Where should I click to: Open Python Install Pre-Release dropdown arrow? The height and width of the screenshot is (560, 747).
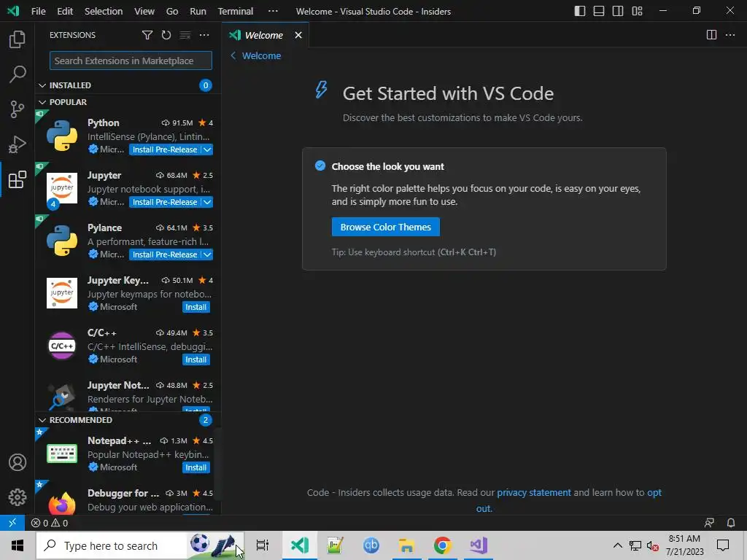(207, 149)
